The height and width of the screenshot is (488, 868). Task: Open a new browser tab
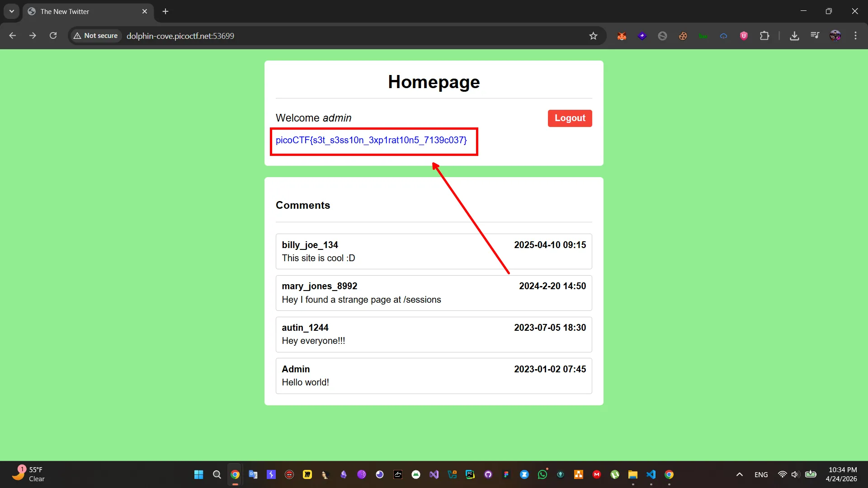(x=165, y=11)
